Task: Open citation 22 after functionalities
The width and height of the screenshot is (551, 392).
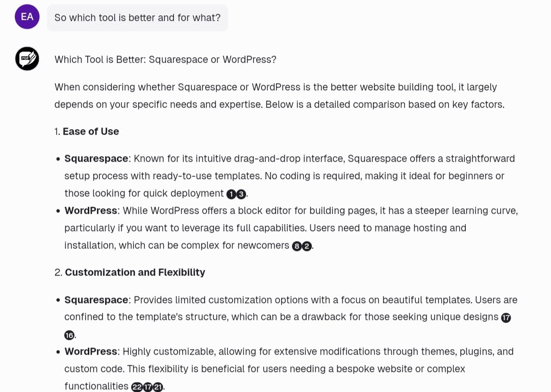Action: tap(137, 387)
